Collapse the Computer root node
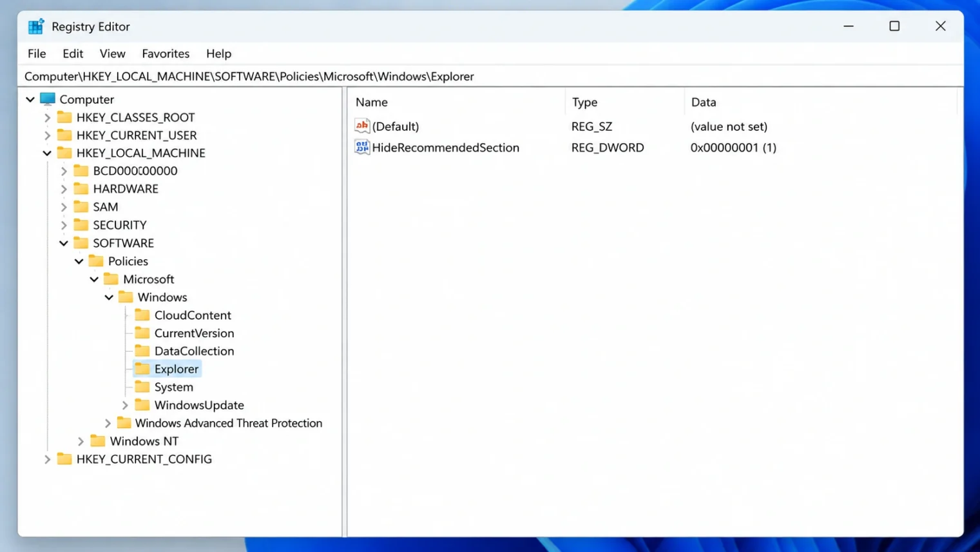980x552 pixels. [30, 99]
